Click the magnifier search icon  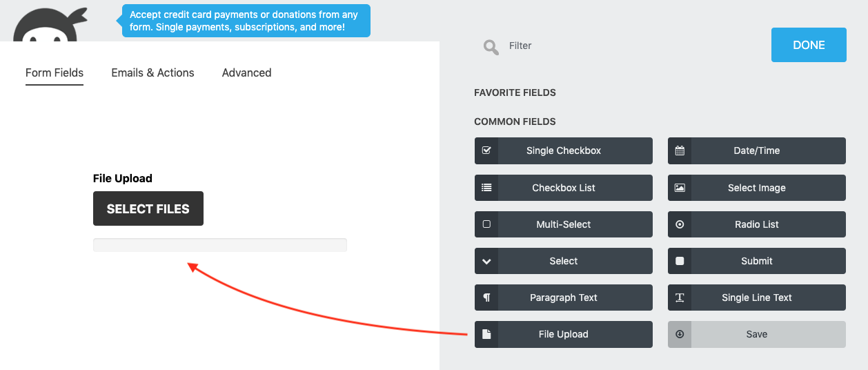coord(491,47)
